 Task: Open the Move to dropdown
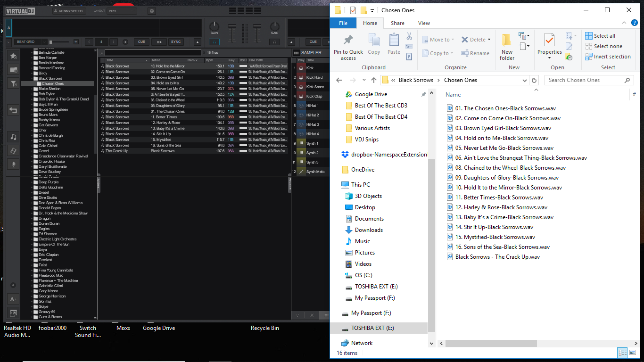438,40
